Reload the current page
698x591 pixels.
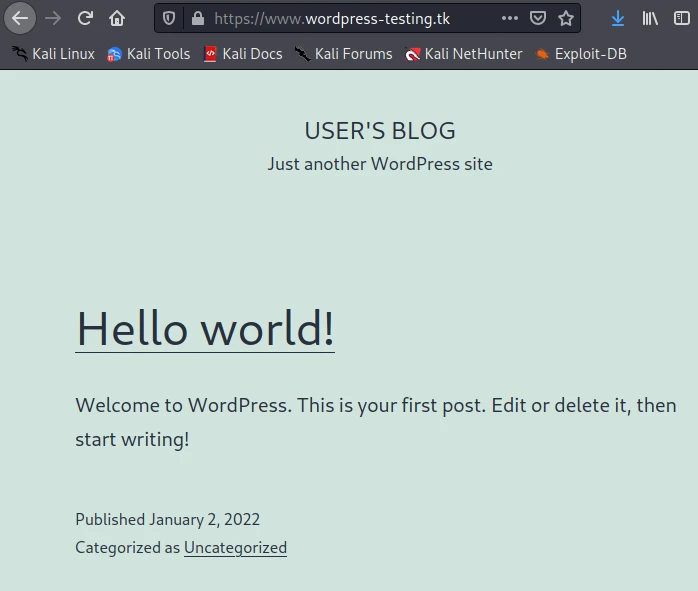(x=85, y=18)
